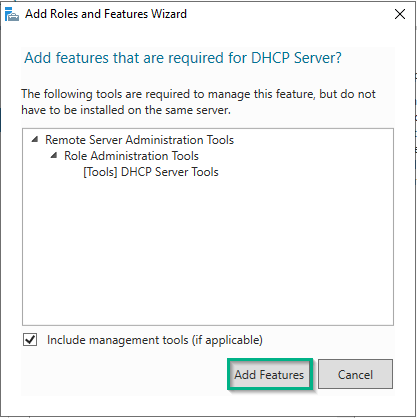Screen dimensions: 417x418
Task: Click the wizard icon in the title bar
Action: coord(12,14)
